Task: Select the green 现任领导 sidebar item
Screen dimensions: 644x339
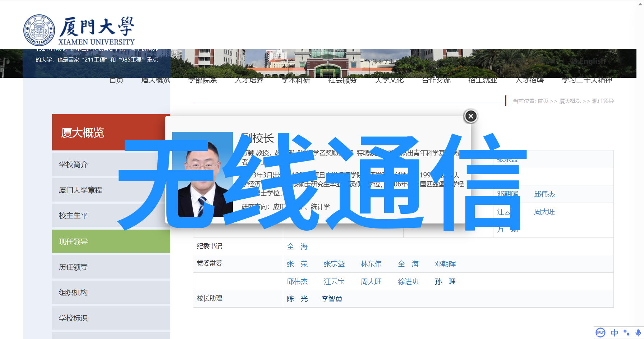Action: (111, 241)
